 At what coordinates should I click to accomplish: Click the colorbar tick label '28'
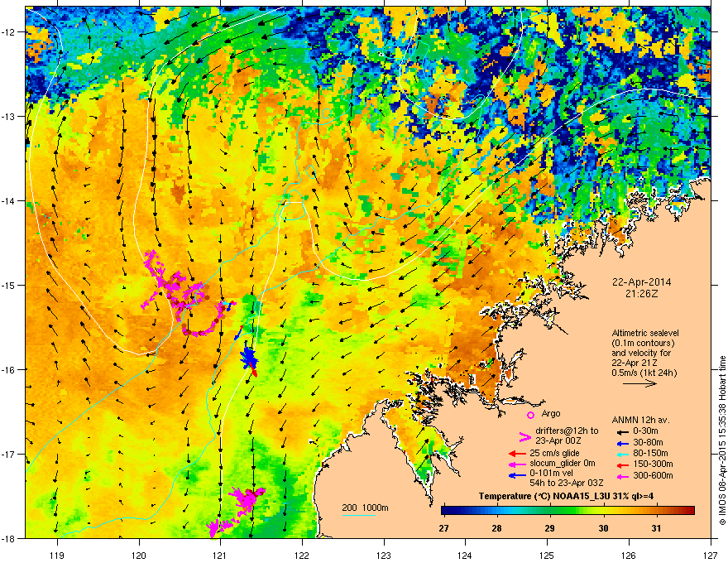[497, 528]
